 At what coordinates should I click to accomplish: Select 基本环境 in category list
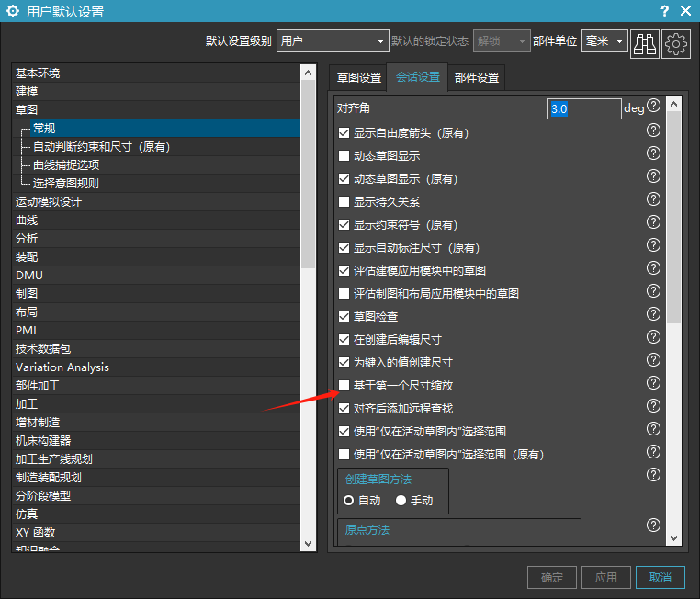[x=156, y=73]
